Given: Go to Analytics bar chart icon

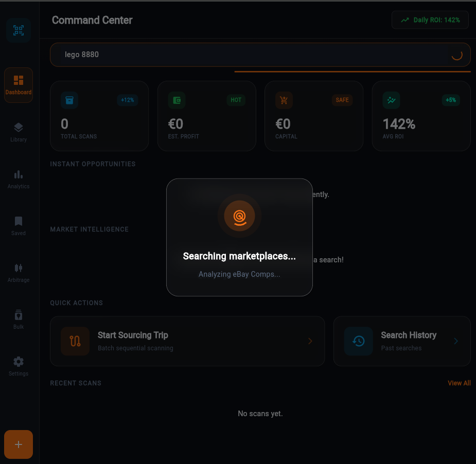Looking at the screenshot, I should [x=19, y=179].
